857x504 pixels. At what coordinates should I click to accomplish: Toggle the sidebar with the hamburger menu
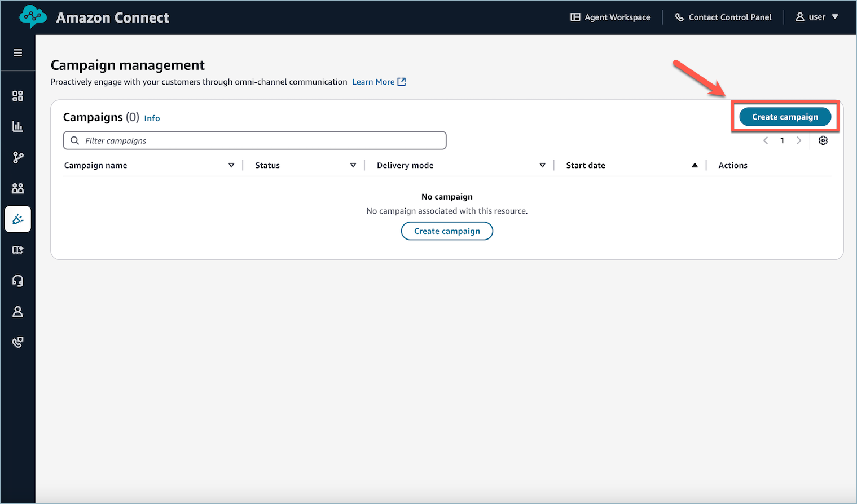point(17,52)
